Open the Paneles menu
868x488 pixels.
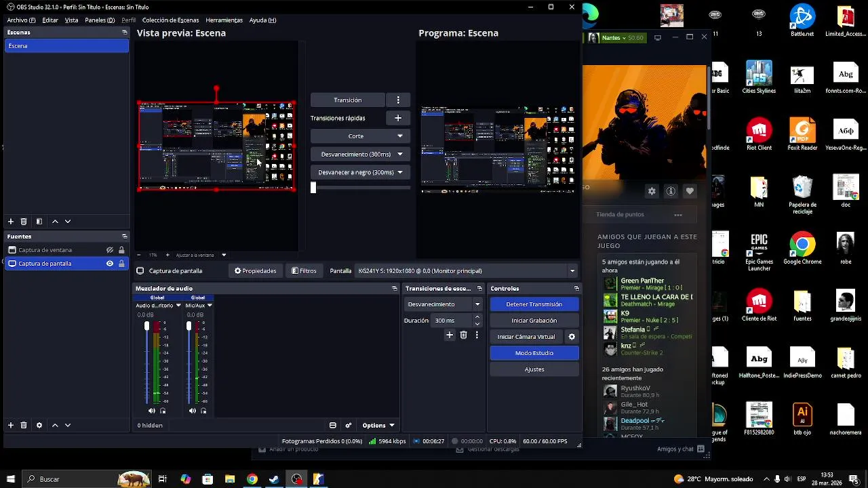click(x=100, y=20)
